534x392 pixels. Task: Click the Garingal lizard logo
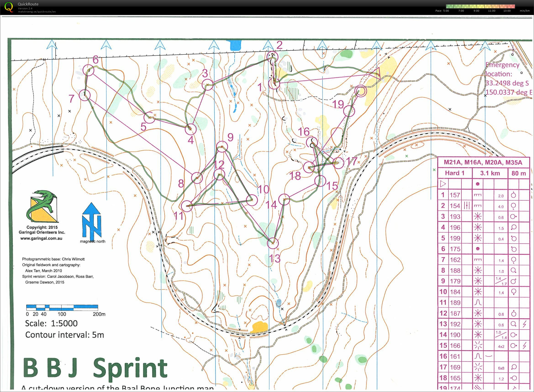tap(43, 206)
